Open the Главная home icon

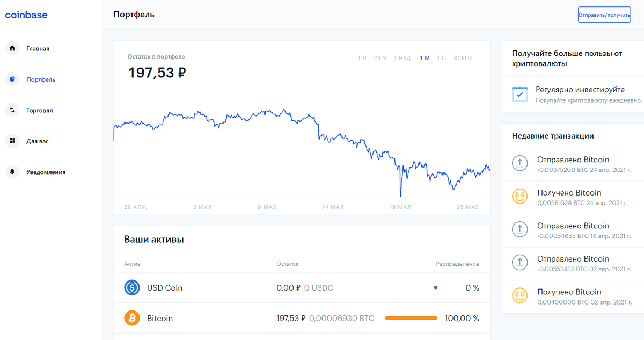(12, 48)
